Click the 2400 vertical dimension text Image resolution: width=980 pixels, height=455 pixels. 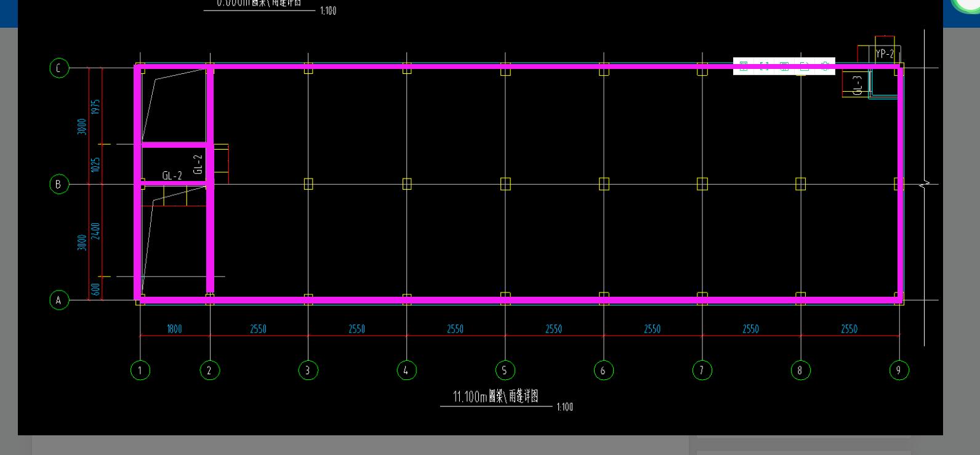95,231
